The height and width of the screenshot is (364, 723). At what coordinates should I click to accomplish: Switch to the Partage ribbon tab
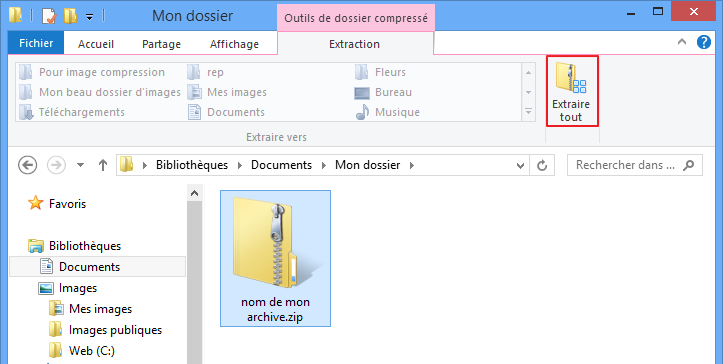tap(161, 44)
